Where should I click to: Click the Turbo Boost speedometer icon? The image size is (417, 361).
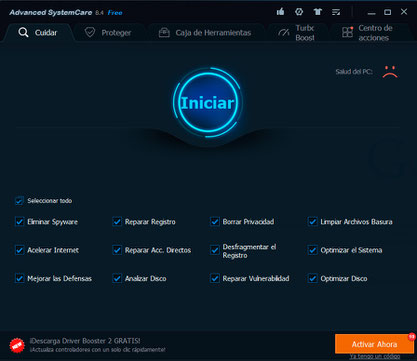coord(284,33)
